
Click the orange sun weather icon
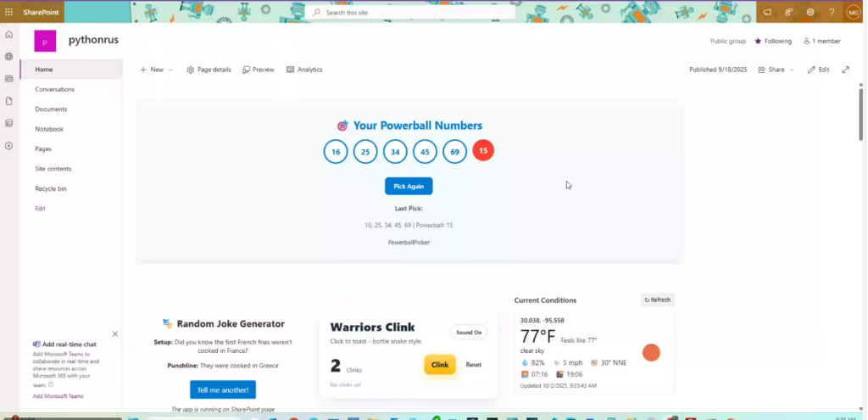(x=651, y=352)
